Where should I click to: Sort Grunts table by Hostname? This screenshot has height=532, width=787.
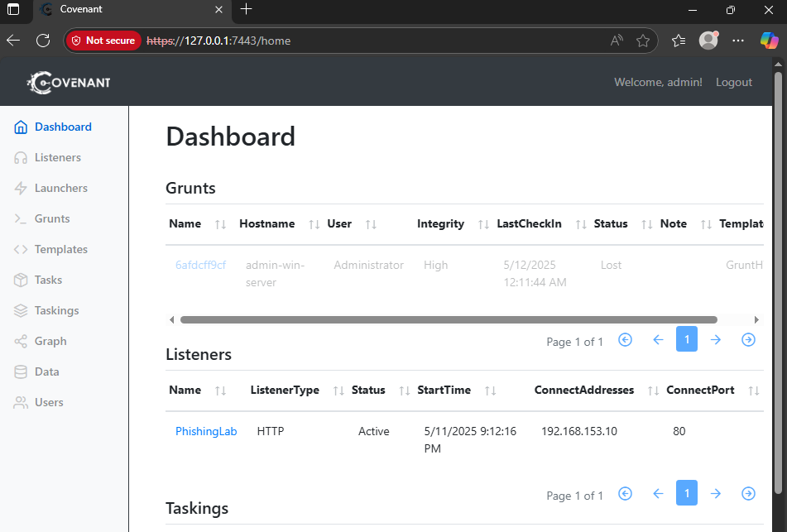click(314, 224)
